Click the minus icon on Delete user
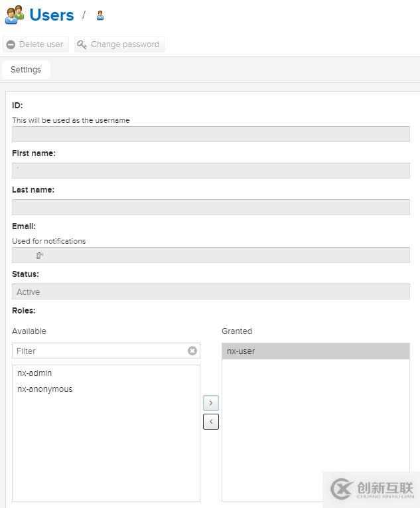 pyautogui.click(x=11, y=44)
